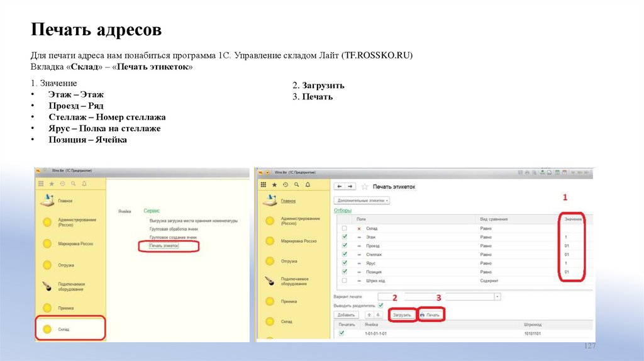644x361 pixels.
Task: Open Отгрузка section label in Сервис menu window
Action: pos(65,265)
